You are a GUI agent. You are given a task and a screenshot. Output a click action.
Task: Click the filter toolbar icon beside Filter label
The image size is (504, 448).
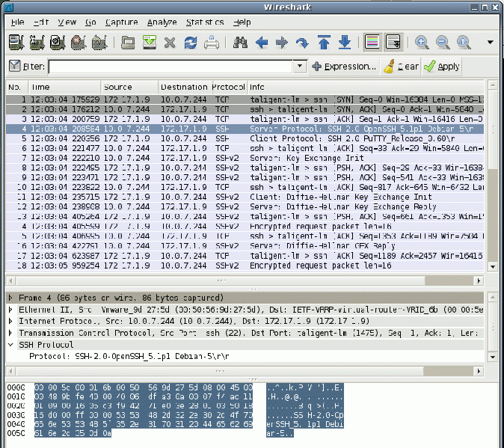click(14, 66)
